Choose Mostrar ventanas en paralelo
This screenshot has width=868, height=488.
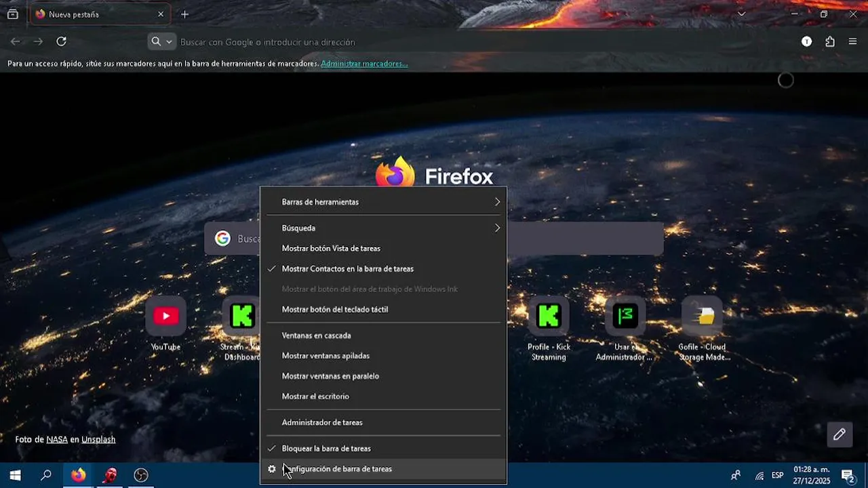[x=383, y=376]
